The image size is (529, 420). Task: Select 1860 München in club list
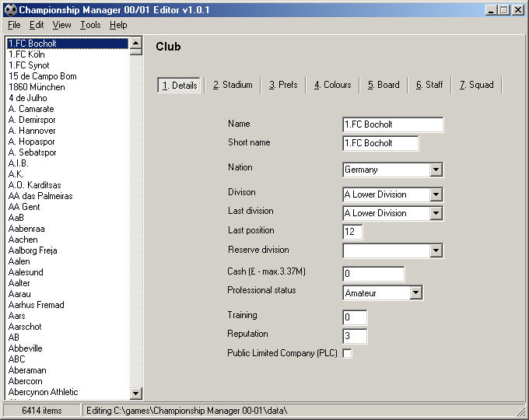tap(68, 87)
